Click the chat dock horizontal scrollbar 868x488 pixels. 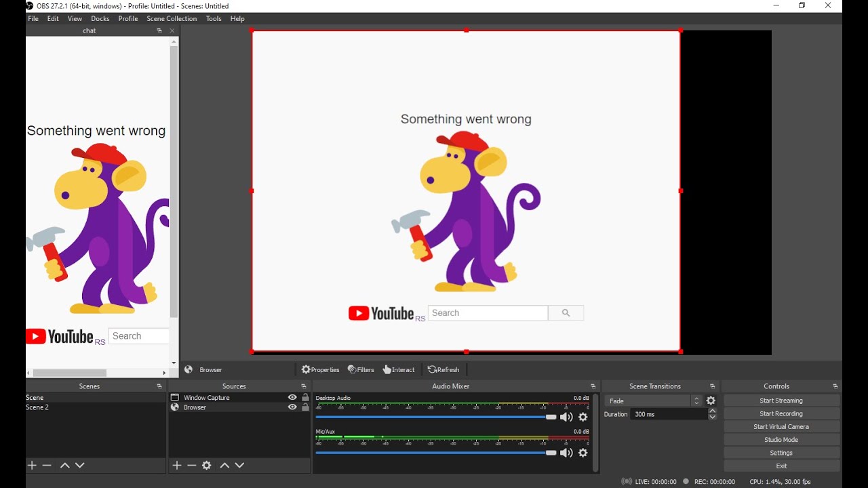pos(70,373)
